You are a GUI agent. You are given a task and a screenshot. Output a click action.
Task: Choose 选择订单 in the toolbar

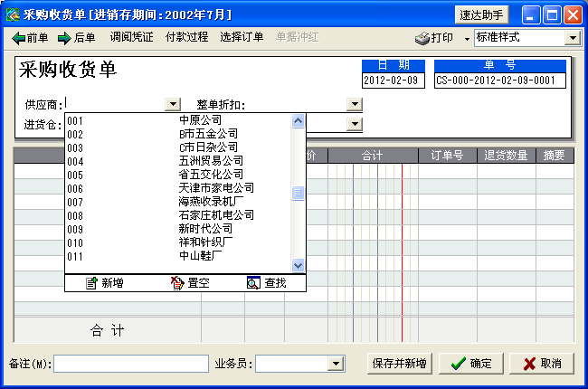pyautogui.click(x=242, y=37)
